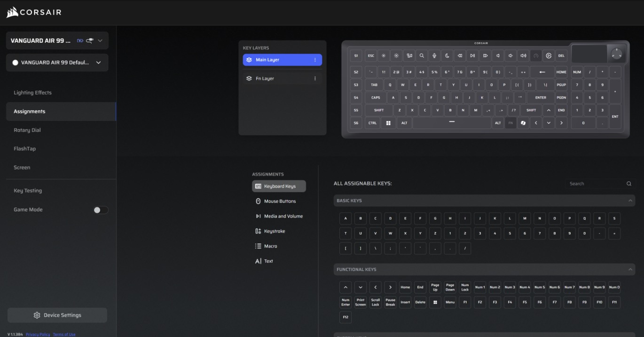Open Assignments section in sidebar
Viewport: 644px width, 337px height.
[61, 112]
